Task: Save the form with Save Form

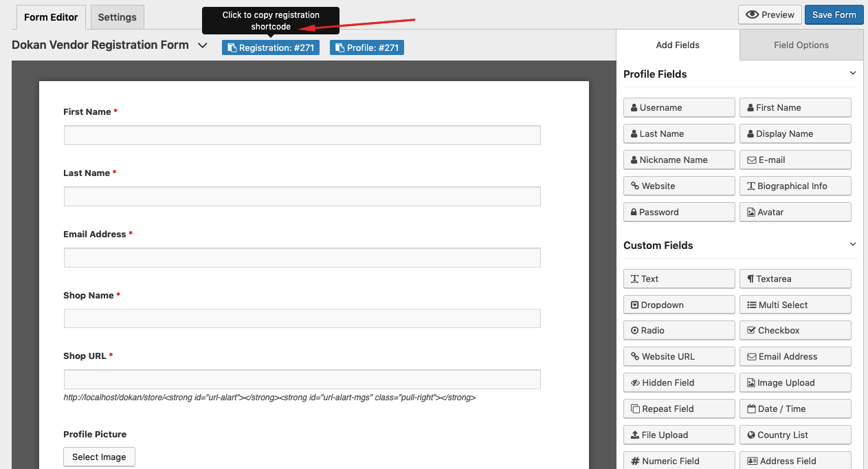Action: coord(834,14)
